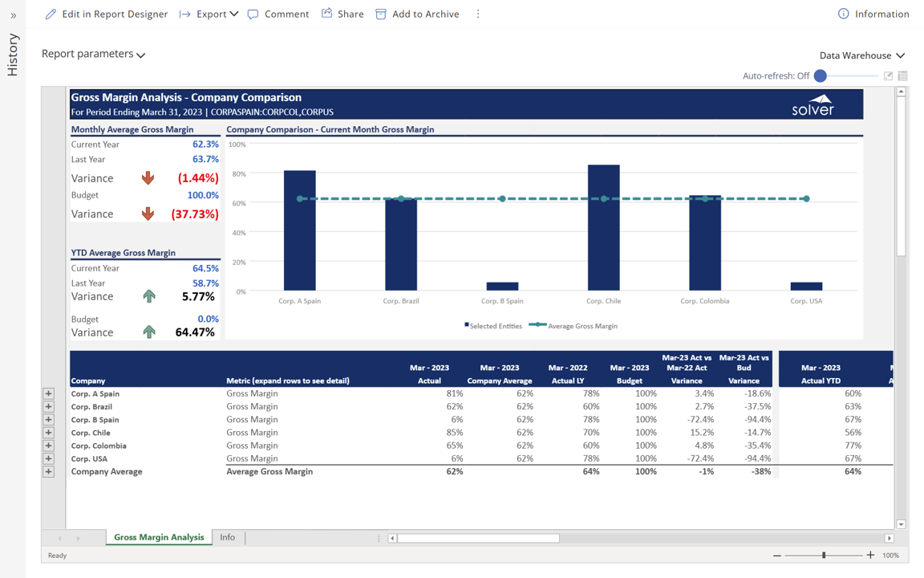Click the Add to Archive icon
The height and width of the screenshot is (578, 924).
381,14
